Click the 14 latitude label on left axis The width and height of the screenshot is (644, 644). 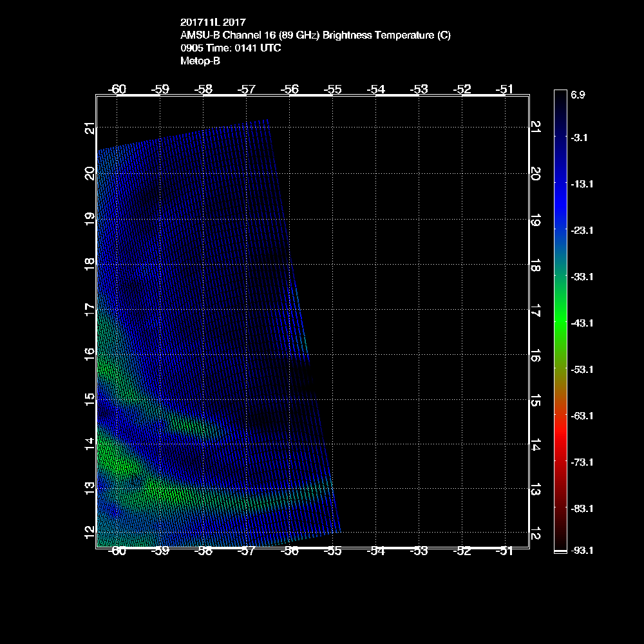tap(90, 442)
